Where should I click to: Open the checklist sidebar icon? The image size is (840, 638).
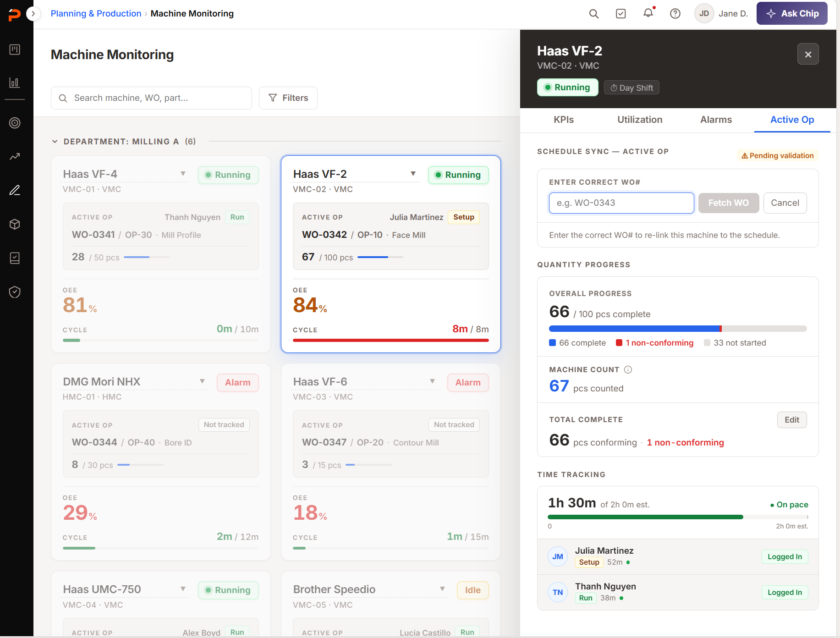pyautogui.click(x=15, y=258)
